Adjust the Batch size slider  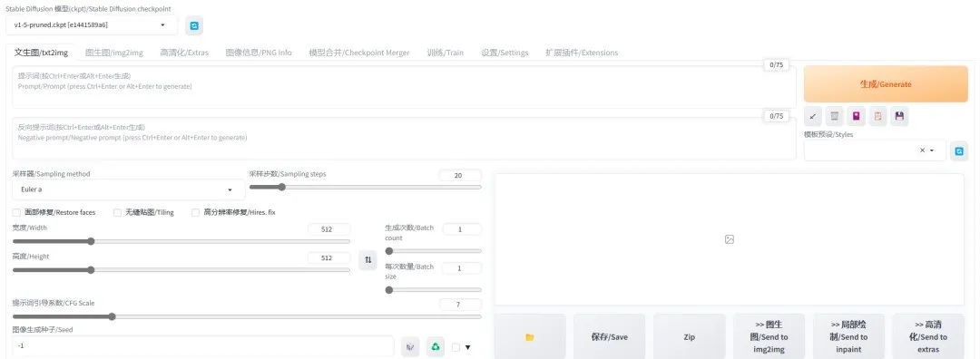(x=433, y=290)
